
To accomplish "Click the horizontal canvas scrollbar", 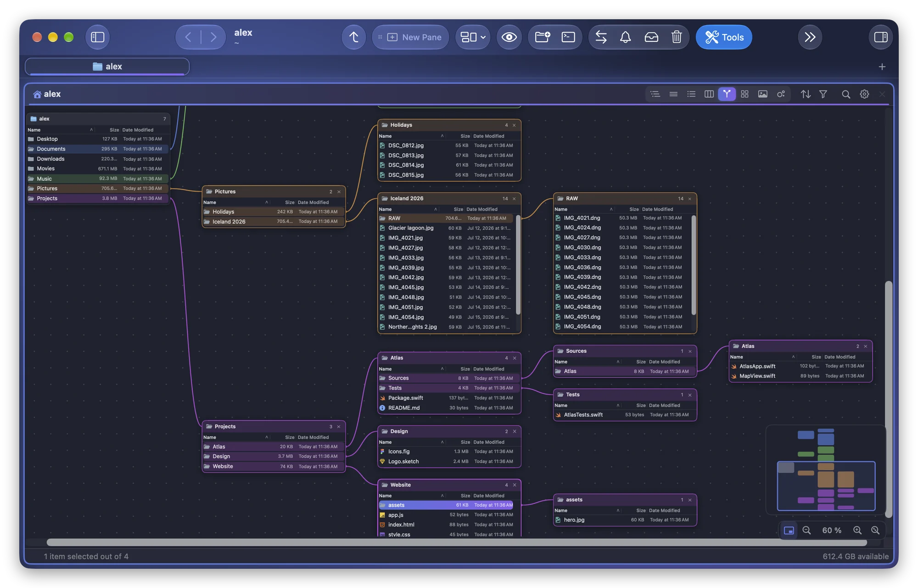I will coord(456,543).
